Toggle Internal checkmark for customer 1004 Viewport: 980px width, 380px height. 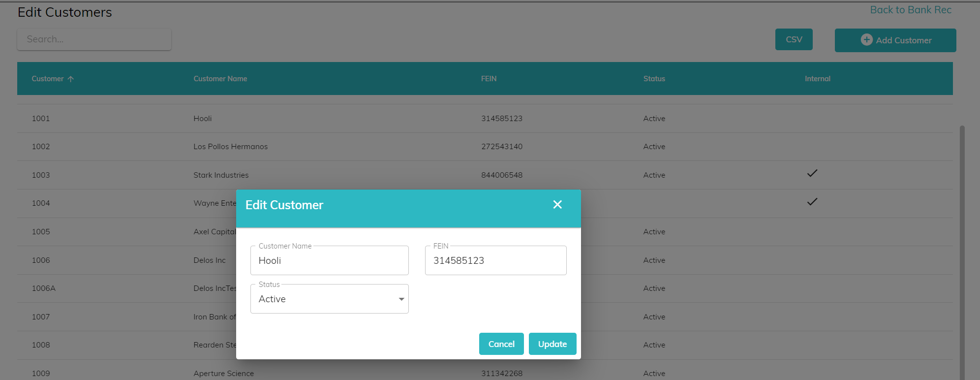[812, 202]
